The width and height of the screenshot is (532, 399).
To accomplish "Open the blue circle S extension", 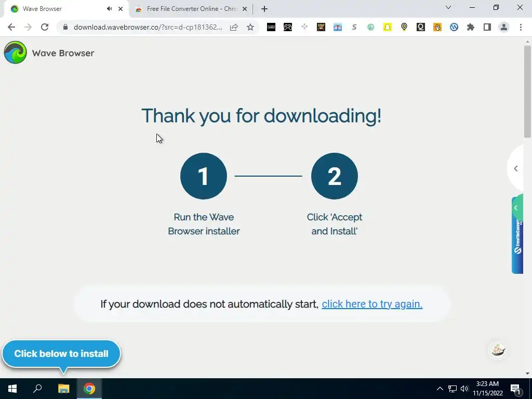I will (454, 27).
